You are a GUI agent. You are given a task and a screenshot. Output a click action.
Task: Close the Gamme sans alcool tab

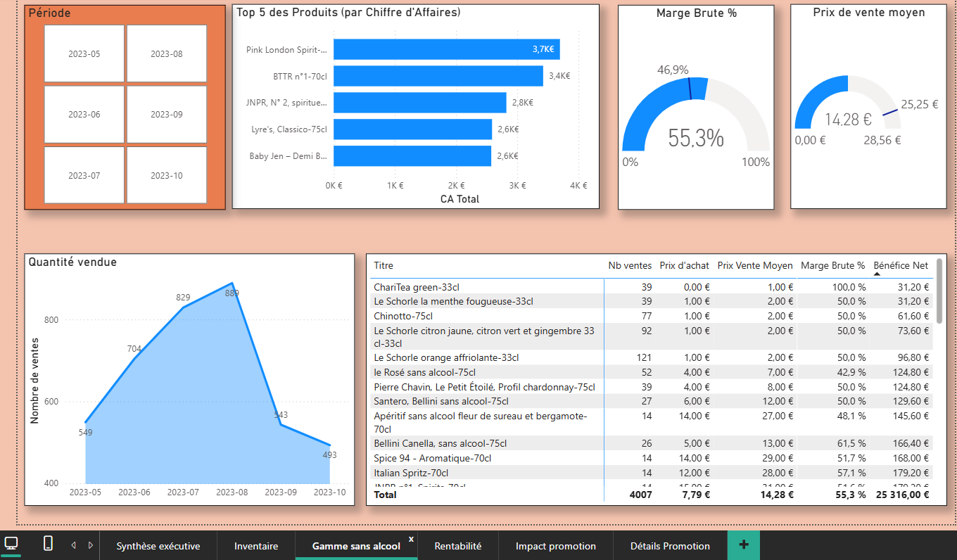coord(411,539)
